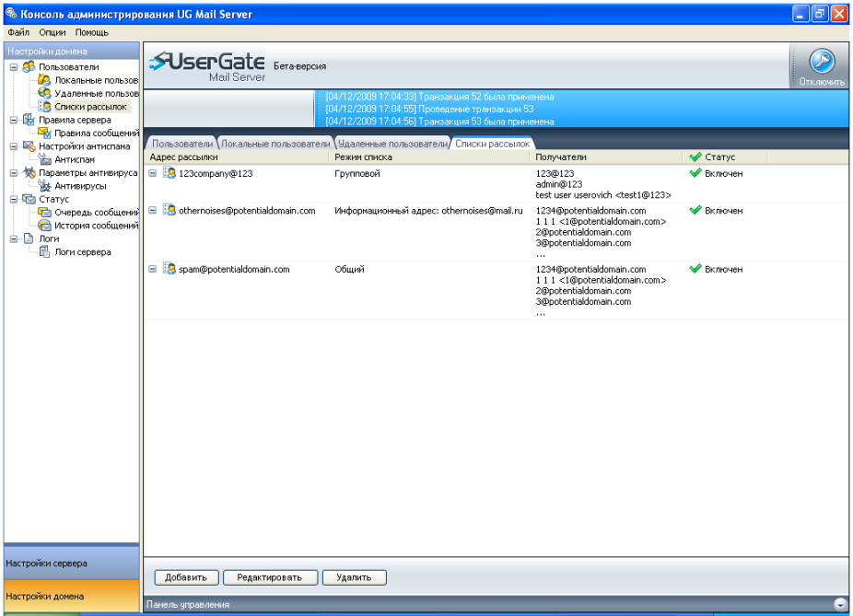This screenshot has width=853, height=616.
Task: Collapse the Параметры антивируса tree node
Action: click(14, 173)
